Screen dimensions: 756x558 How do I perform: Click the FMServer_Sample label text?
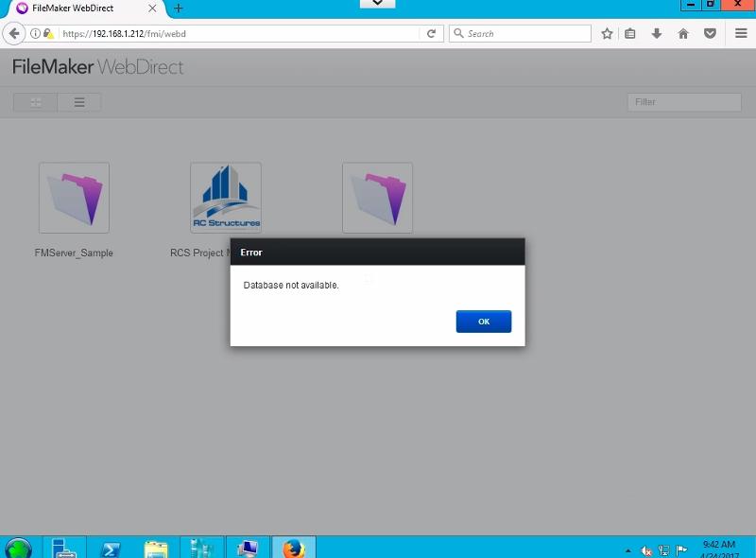tap(74, 253)
